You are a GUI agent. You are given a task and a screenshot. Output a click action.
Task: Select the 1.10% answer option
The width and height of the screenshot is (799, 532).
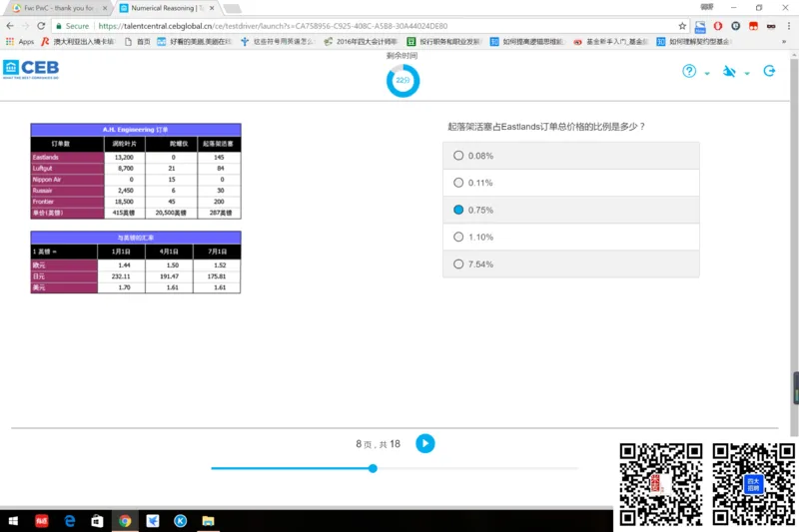pos(570,237)
